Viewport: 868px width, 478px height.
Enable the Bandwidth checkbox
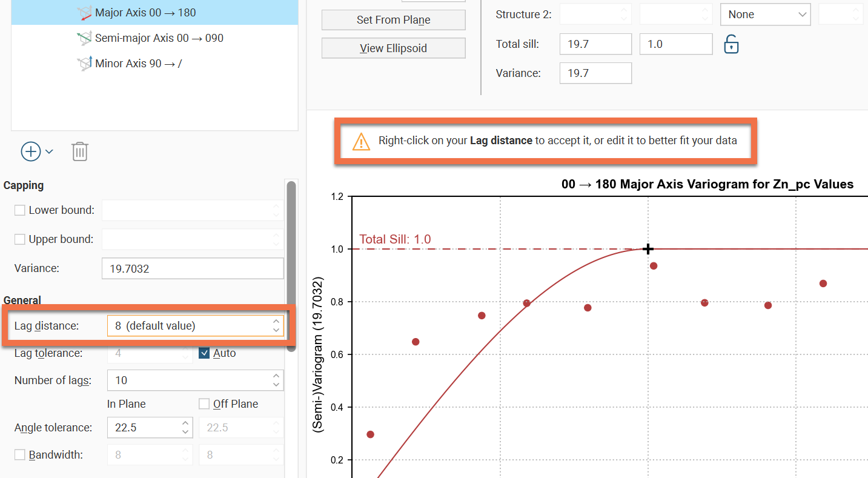point(20,454)
